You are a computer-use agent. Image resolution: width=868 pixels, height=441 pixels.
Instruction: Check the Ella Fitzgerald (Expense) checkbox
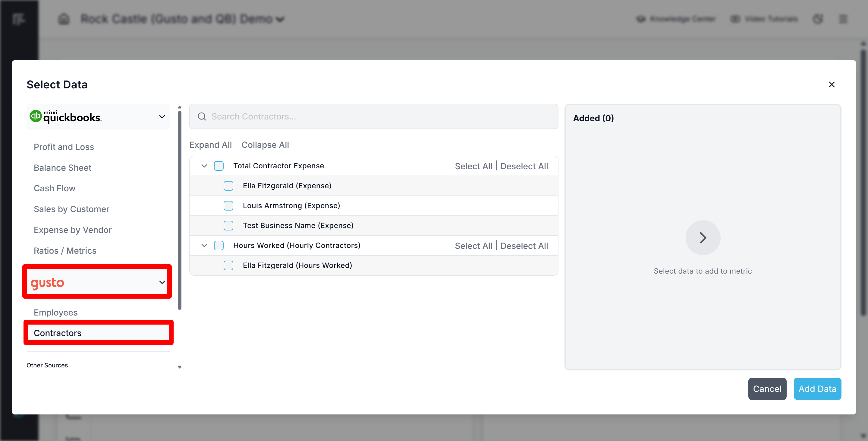(228, 186)
